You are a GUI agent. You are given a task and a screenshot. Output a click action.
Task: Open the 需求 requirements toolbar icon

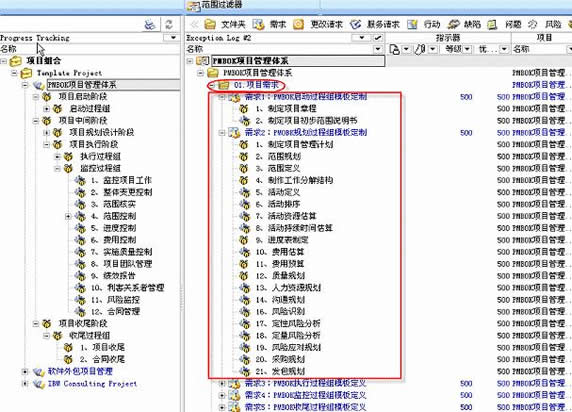[258, 24]
